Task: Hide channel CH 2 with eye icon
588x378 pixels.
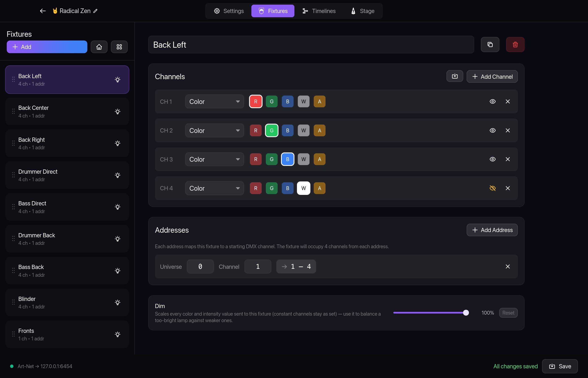Action: coord(492,130)
